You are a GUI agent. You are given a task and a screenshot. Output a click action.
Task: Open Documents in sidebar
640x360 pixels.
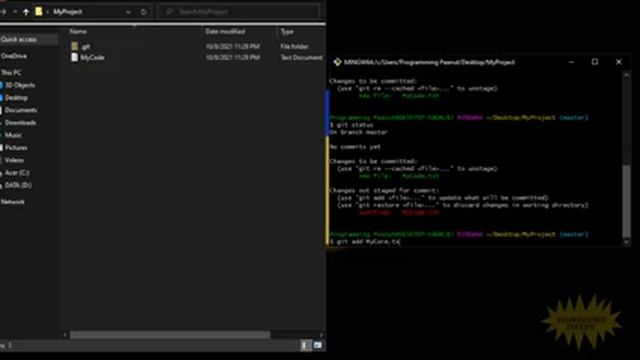point(21,110)
